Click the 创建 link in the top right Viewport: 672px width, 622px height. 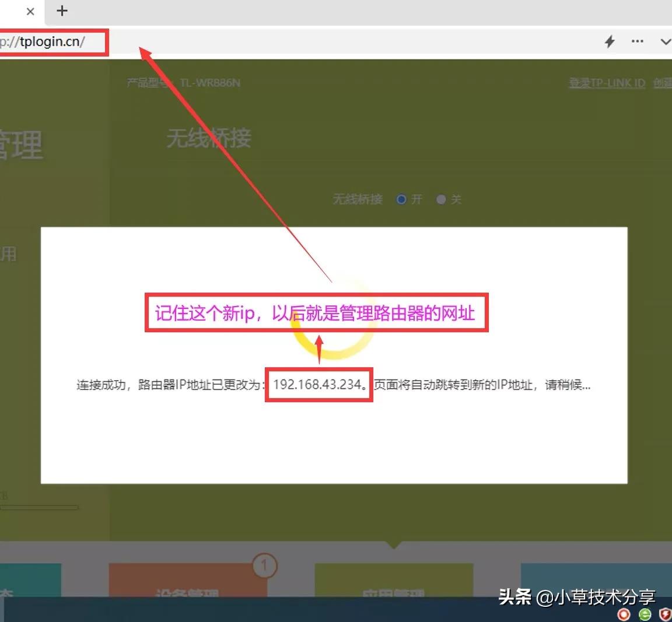pos(662,82)
